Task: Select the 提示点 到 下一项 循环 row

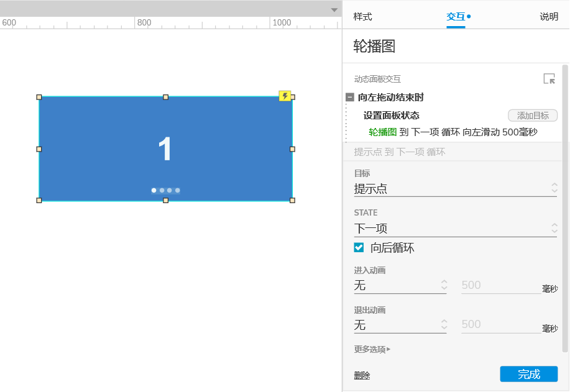Action: tap(453, 152)
